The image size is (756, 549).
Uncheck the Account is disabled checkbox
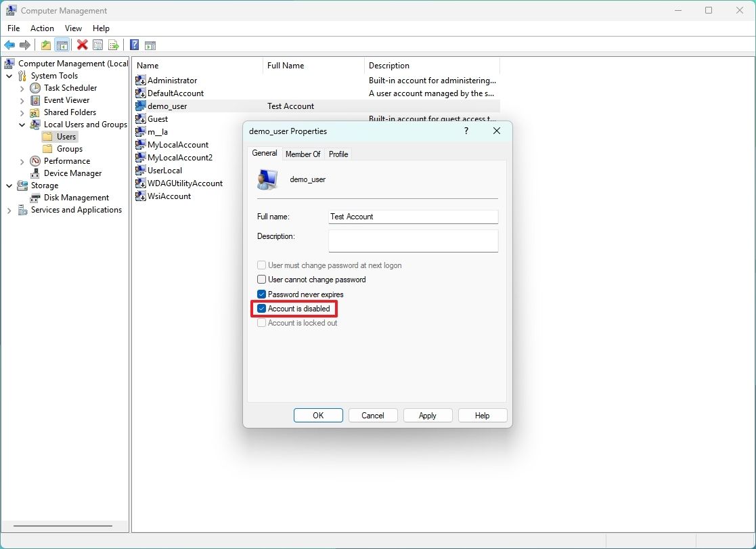coord(261,309)
